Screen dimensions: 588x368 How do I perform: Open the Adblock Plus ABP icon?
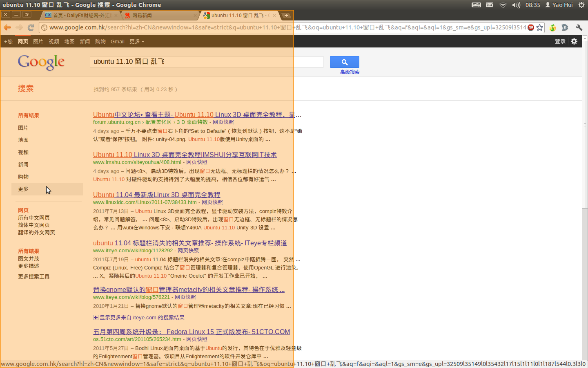[531, 27]
